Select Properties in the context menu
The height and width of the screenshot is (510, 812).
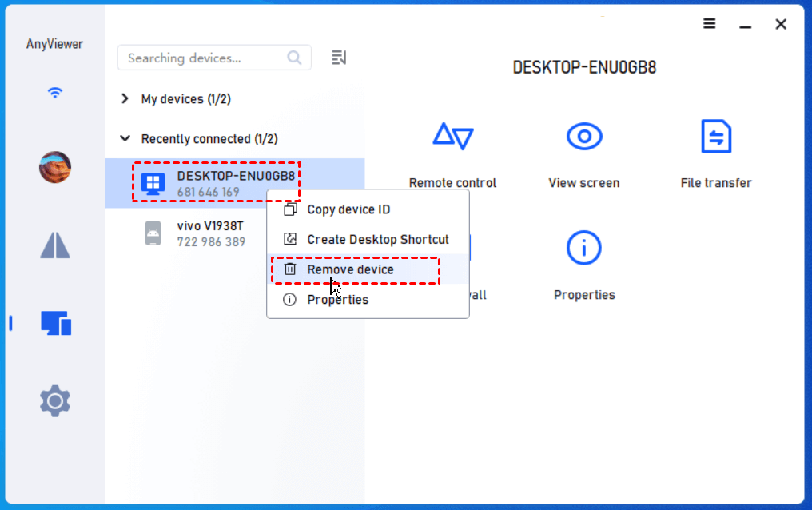click(x=368, y=299)
